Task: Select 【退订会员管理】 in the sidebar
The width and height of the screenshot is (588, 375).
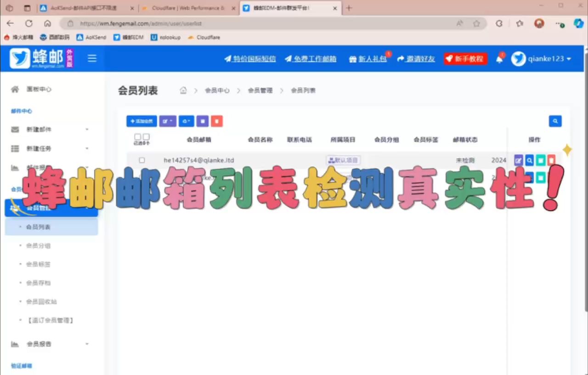Action: click(x=50, y=320)
